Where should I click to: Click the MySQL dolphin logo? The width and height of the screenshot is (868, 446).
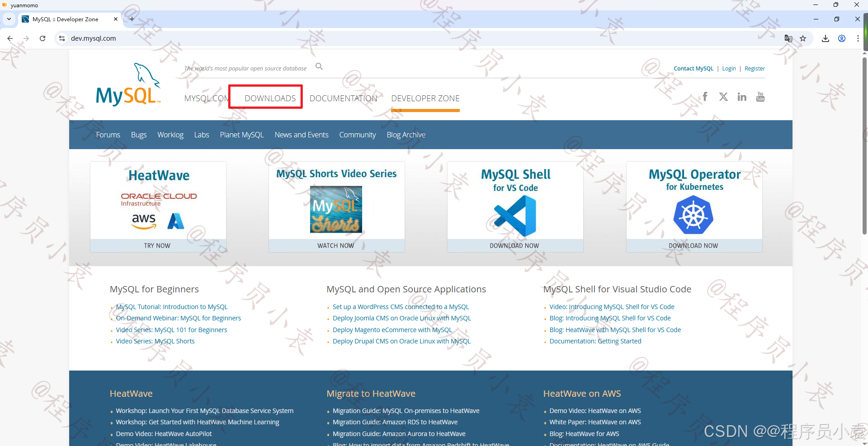point(128,85)
